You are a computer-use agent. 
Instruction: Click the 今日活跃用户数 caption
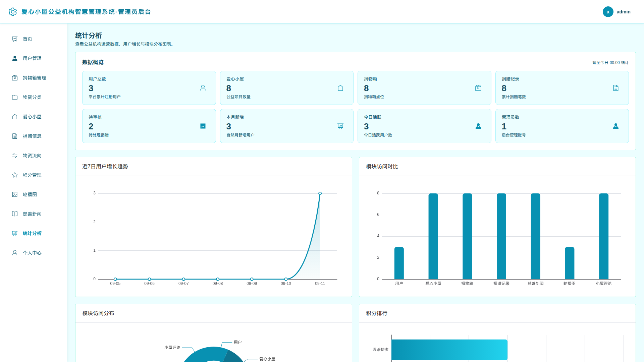(x=378, y=135)
